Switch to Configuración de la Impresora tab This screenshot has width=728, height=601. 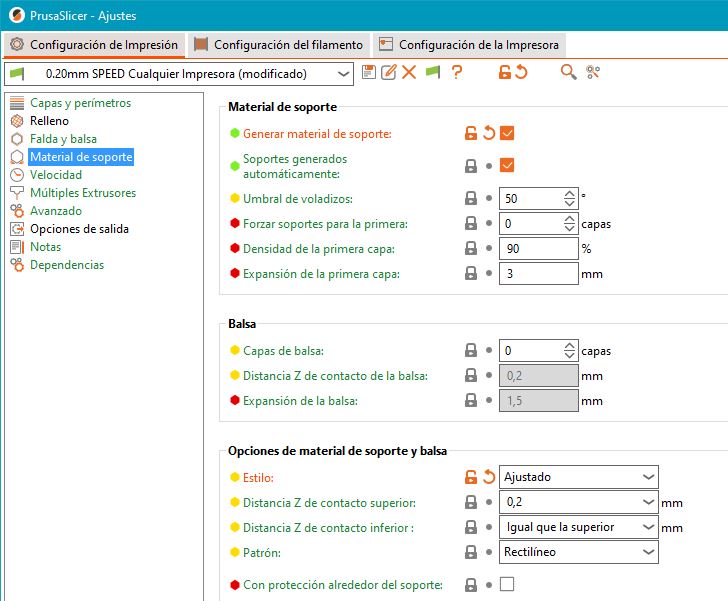click(468, 45)
